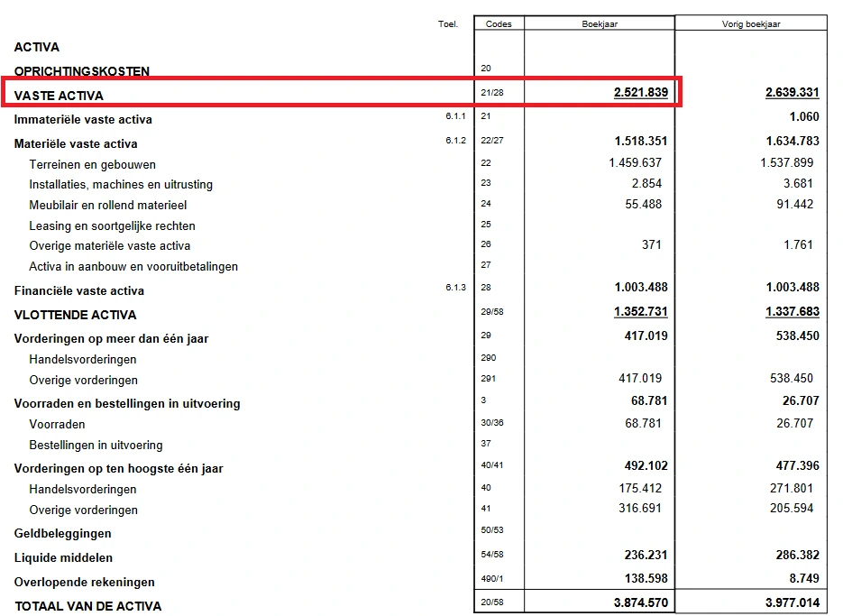Select the Boekjaar value 2.521.839
This screenshot has width=843, height=616.
pyautogui.click(x=640, y=93)
